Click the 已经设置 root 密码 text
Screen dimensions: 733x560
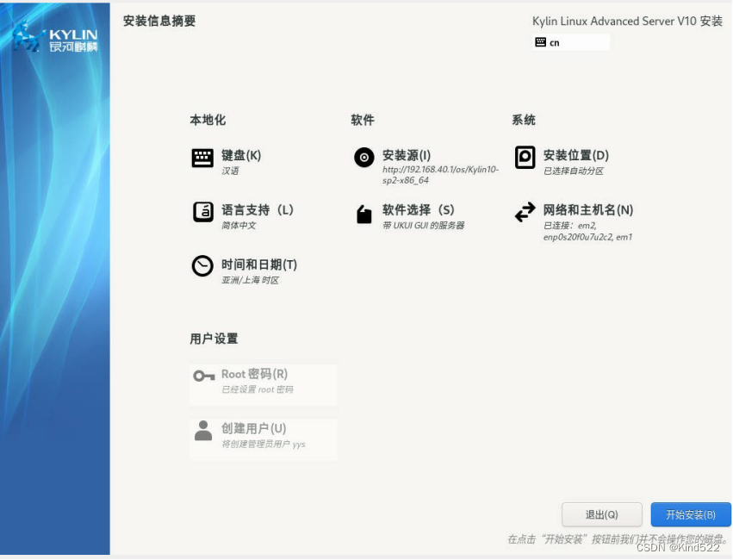(258, 389)
